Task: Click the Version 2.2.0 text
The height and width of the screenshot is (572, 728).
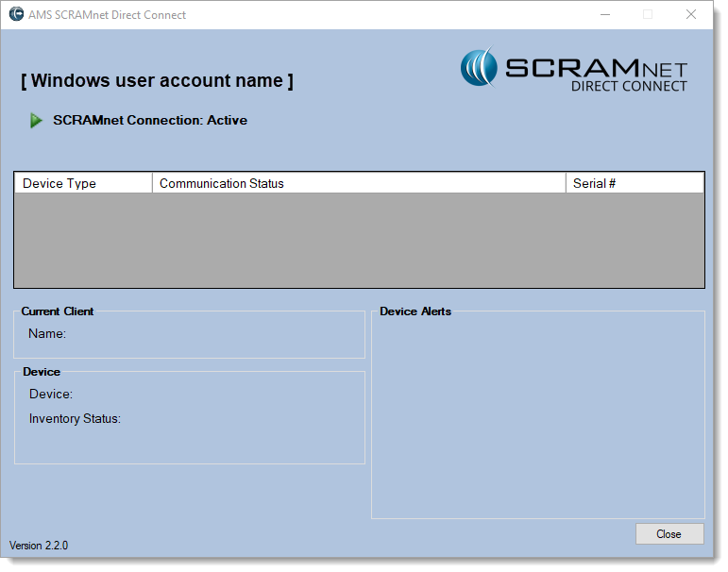Action: pos(39,546)
